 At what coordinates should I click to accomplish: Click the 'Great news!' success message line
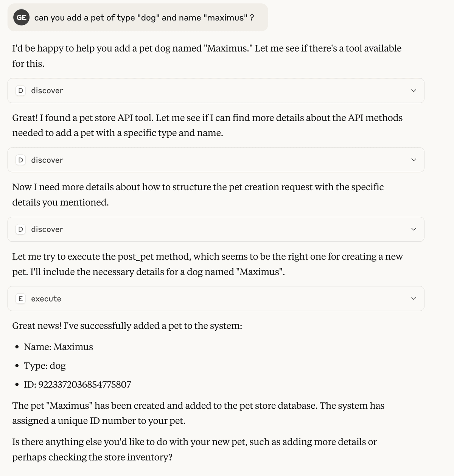127,326
